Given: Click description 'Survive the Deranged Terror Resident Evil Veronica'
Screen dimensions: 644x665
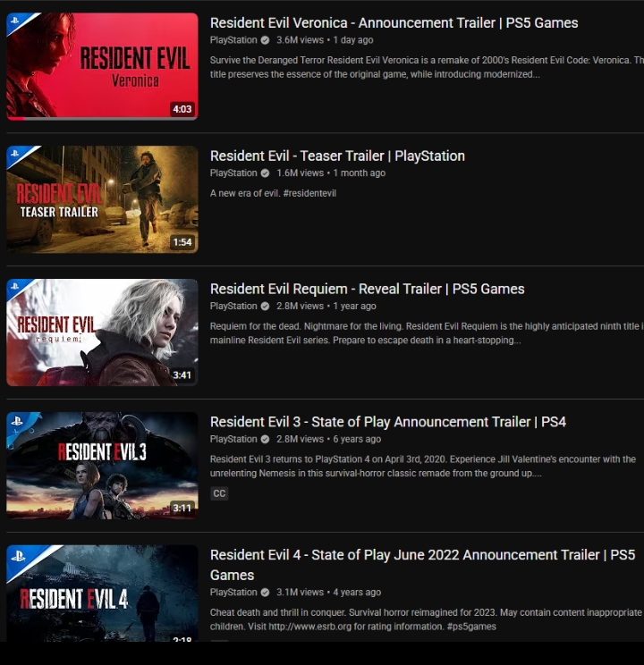Looking at the screenshot, I should click(427, 67).
